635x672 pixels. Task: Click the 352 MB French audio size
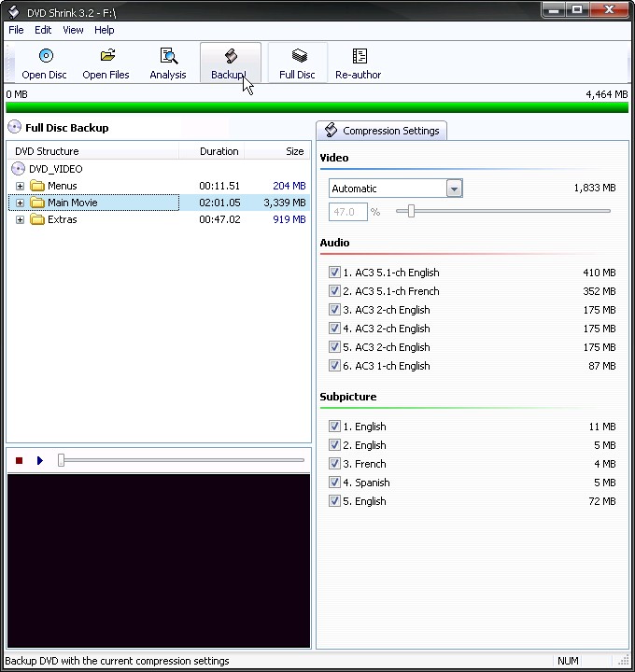599,291
